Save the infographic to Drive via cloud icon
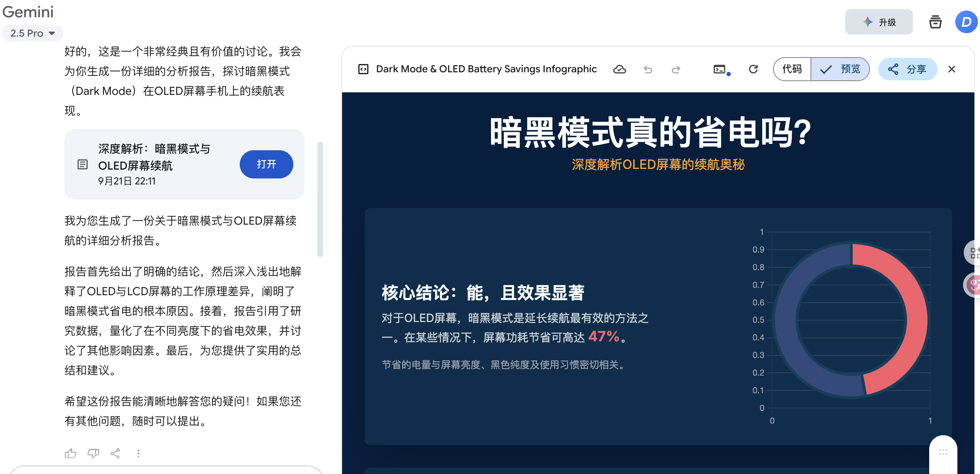Image resolution: width=980 pixels, height=474 pixels. [x=619, y=69]
